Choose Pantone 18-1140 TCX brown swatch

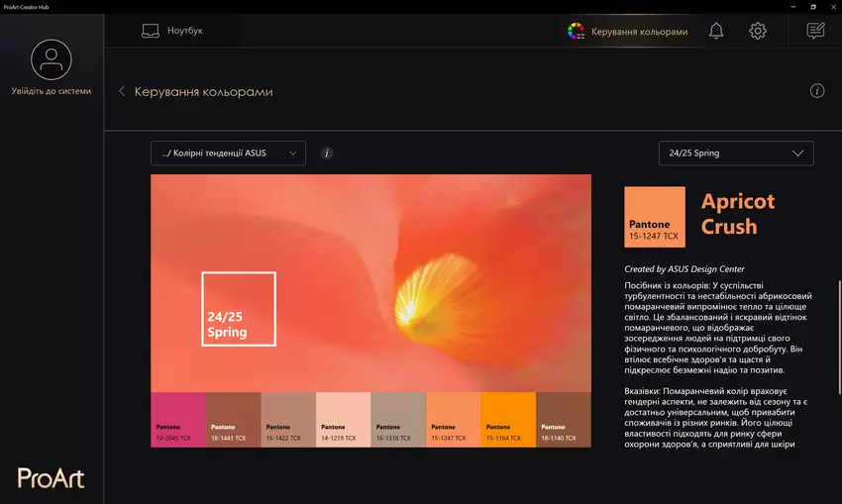[563, 419]
